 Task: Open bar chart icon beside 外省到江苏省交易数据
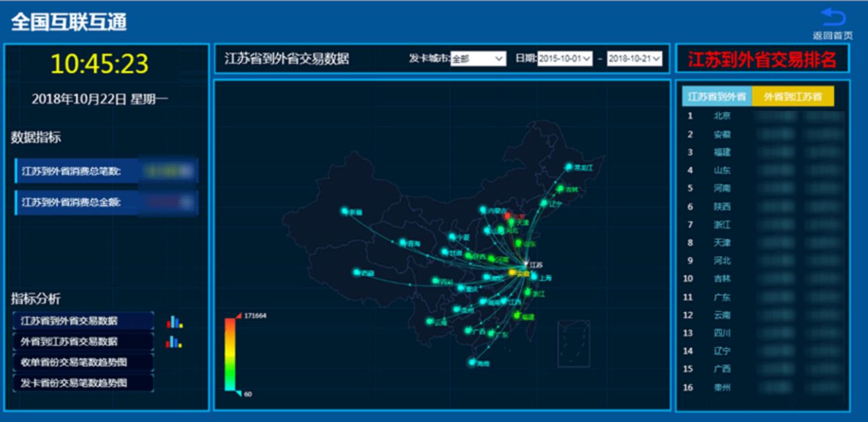175,342
